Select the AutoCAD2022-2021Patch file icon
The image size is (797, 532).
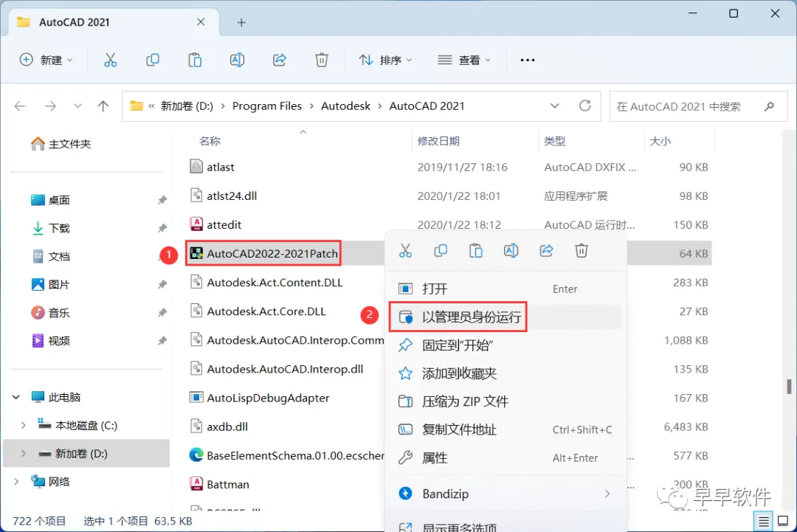[196, 253]
